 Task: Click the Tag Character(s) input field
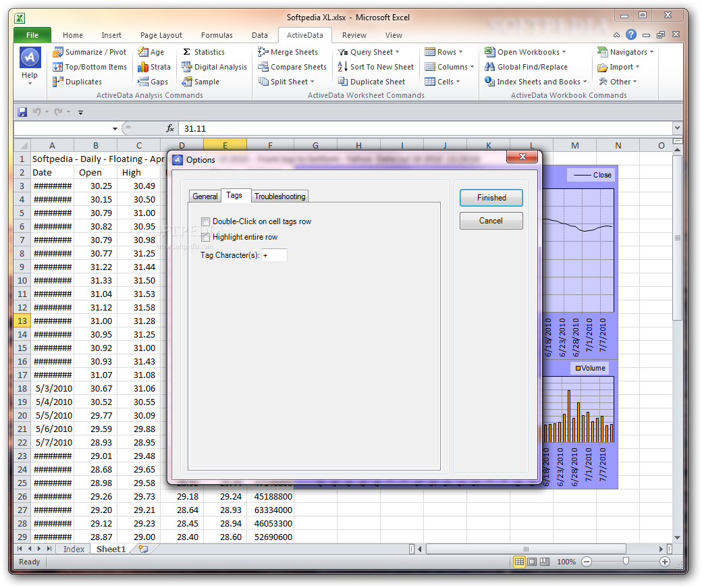click(x=274, y=255)
